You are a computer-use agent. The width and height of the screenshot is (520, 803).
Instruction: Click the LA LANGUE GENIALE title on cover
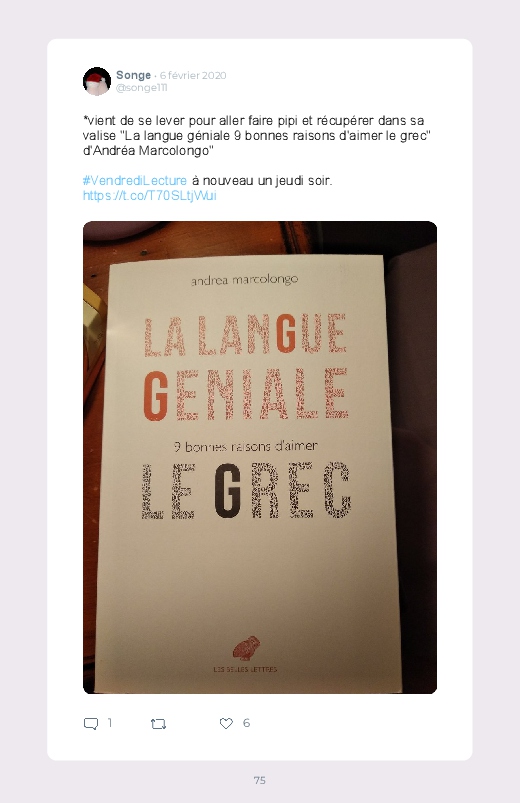(246, 367)
